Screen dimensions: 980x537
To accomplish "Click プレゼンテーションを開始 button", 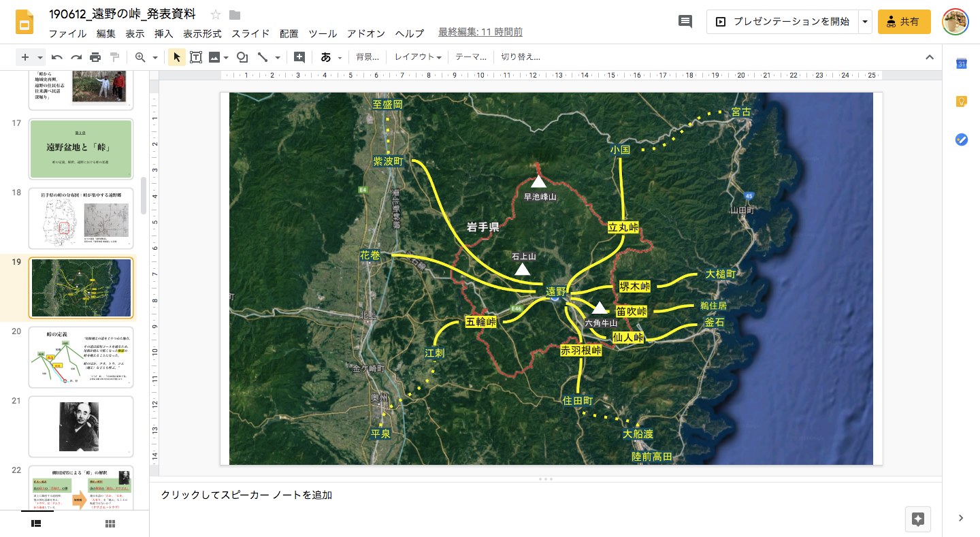I will [783, 22].
